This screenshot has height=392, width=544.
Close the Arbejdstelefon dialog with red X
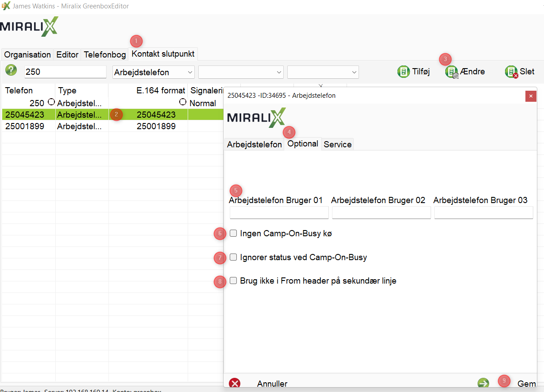tap(531, 96)
